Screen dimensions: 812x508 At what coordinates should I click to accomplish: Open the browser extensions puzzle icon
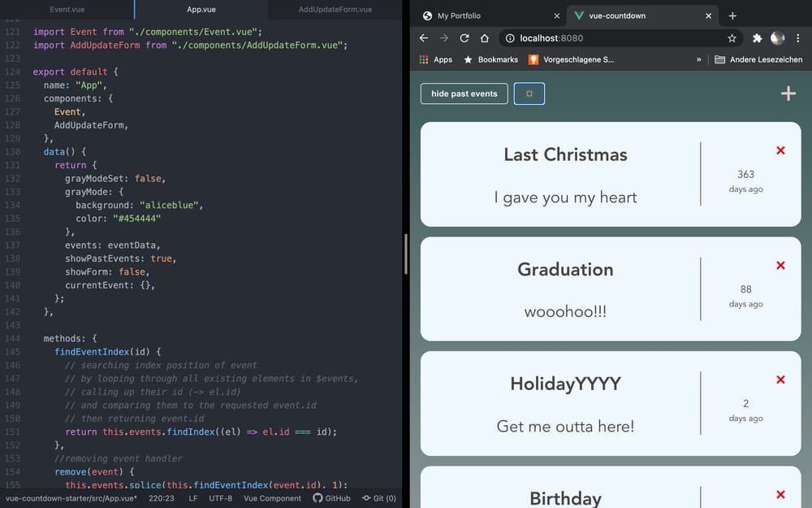[757, 38]
